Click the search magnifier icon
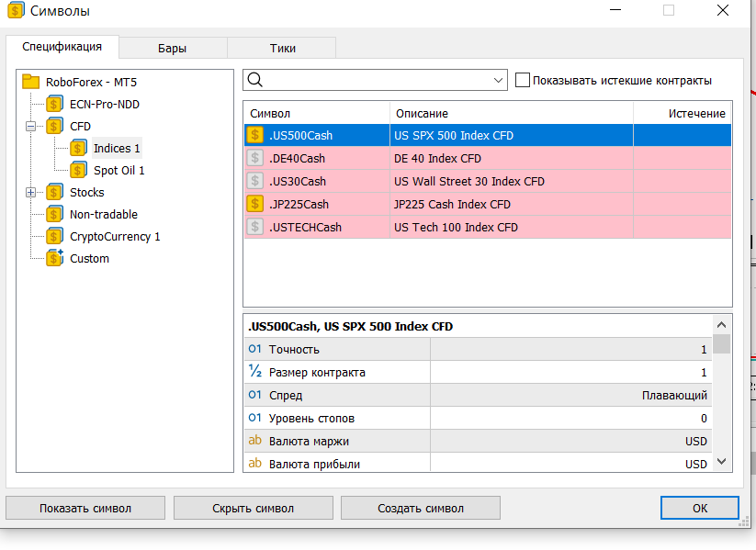 click(255, 80)
